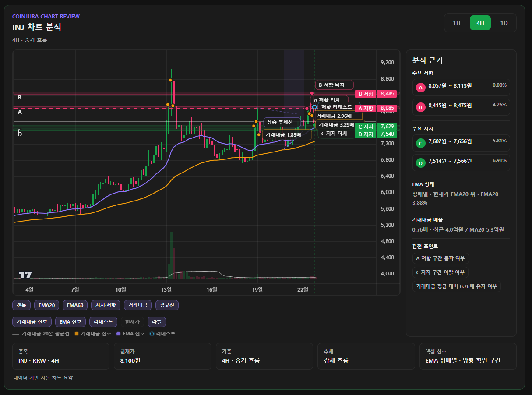Click the red B resistance badge icon

coord(421,107)
